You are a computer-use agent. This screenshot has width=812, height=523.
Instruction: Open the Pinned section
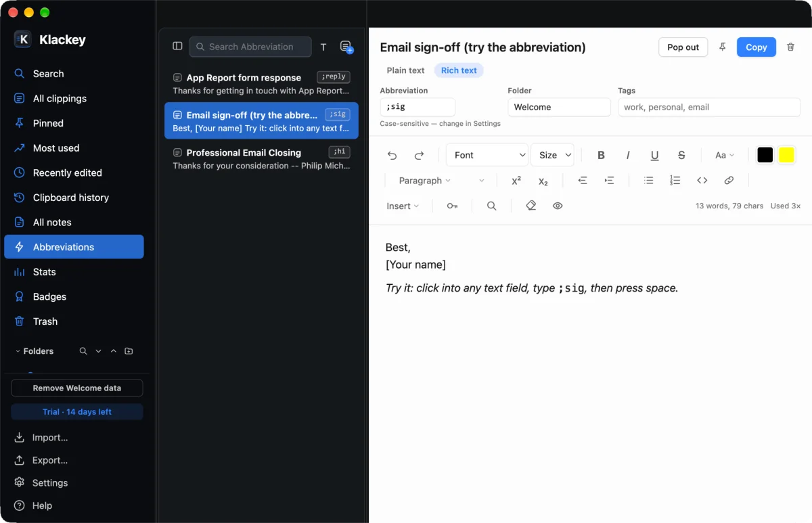[x=74, y=123]
